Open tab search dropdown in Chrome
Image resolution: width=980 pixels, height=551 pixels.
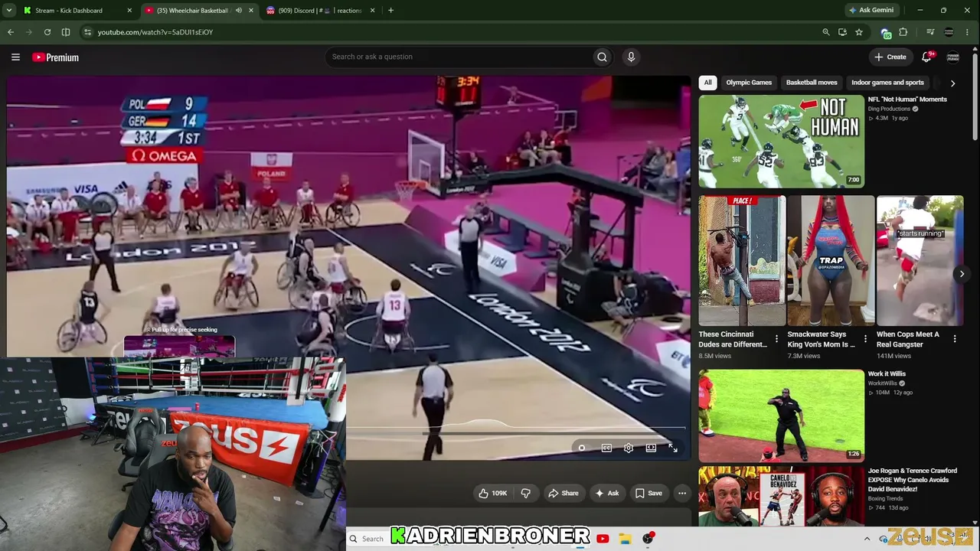point(9,11)
